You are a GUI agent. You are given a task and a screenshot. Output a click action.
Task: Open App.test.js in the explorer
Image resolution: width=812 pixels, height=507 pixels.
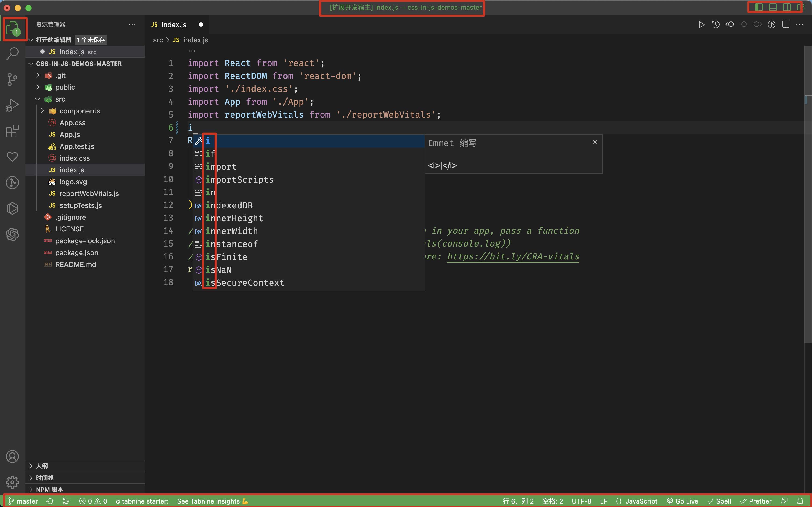point(77,147)
